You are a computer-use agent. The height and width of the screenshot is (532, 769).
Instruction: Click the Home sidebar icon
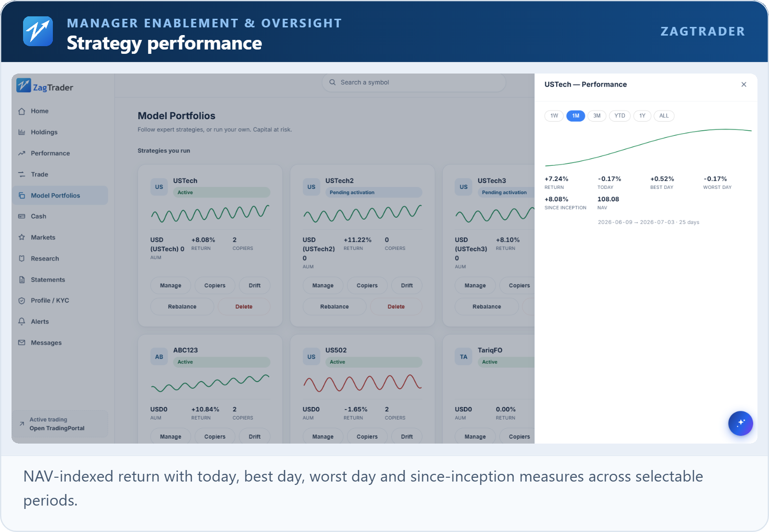coord(22,111)
